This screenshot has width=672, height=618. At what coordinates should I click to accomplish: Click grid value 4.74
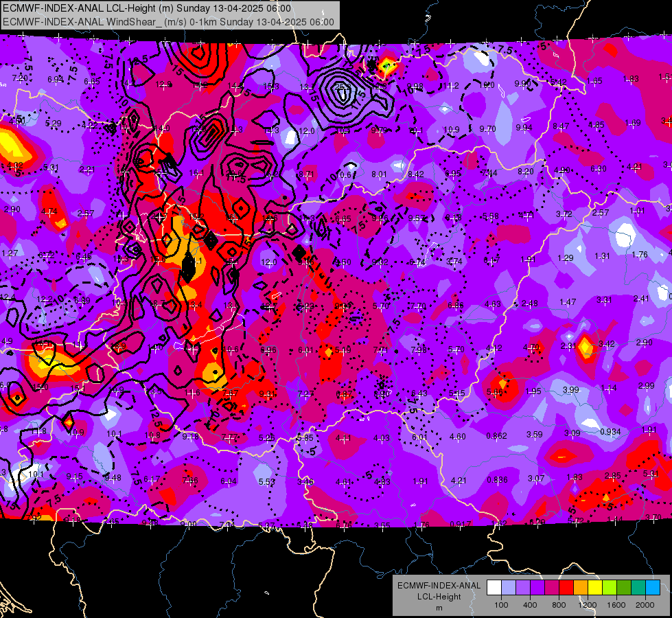tap(49, 211)
